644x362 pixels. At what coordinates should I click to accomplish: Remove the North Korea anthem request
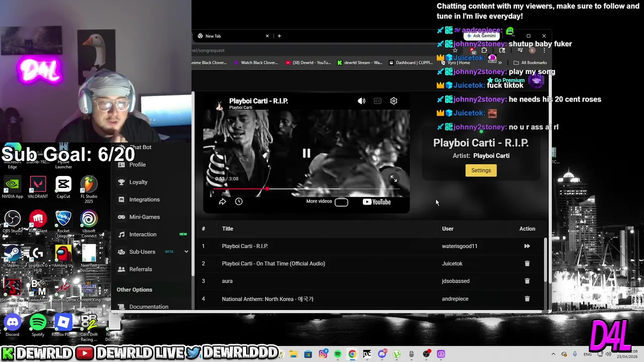tap(527, 299)
